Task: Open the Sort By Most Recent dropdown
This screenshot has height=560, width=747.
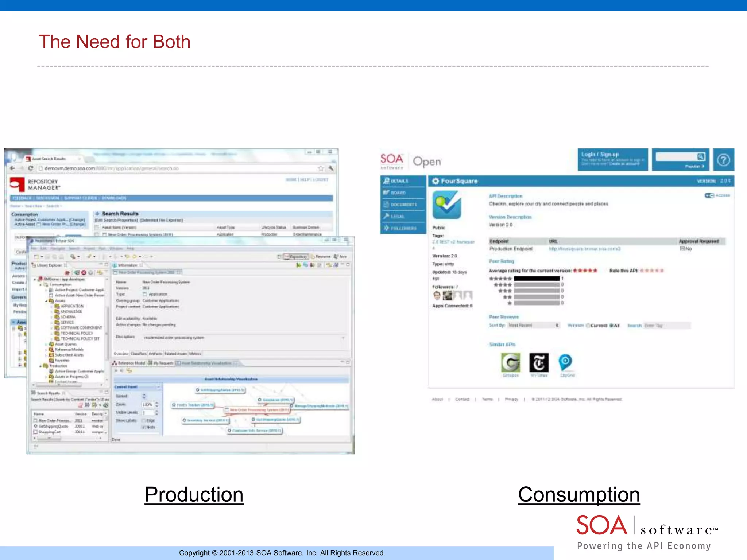Action: (x=533, y=325)
